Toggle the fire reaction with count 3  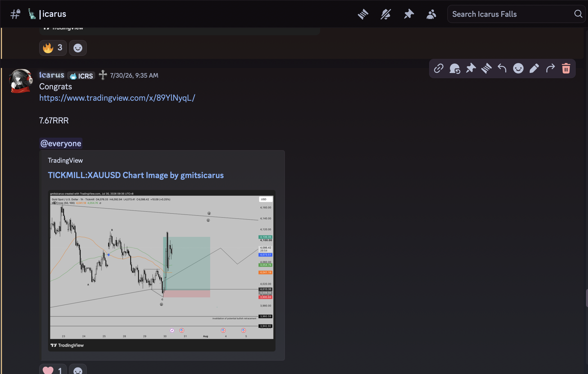pos(53,48)
